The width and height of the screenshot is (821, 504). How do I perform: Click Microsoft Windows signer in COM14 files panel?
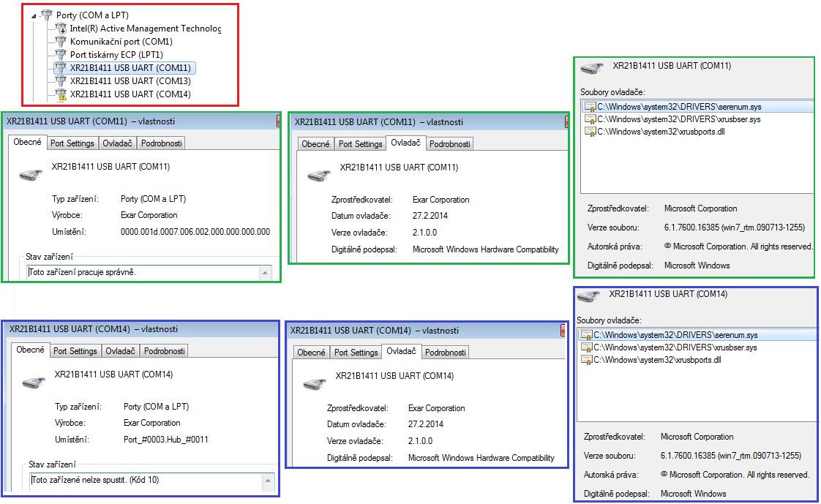click(693, 494)
